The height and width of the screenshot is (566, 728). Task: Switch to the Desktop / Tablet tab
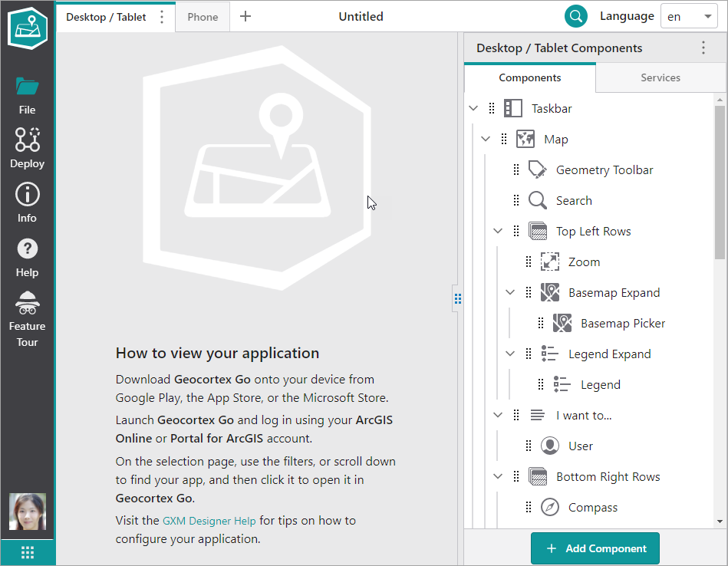coord(106,17)
